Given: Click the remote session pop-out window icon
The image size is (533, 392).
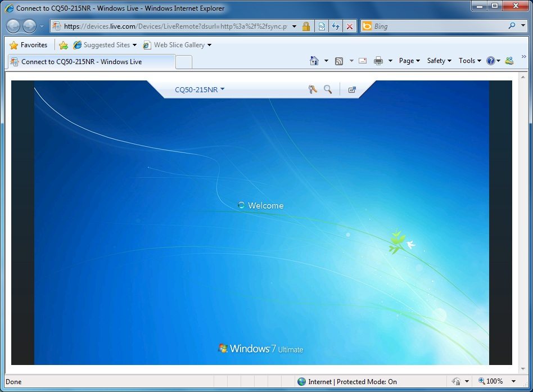Looking at the screenshot, I should (352, 90).
